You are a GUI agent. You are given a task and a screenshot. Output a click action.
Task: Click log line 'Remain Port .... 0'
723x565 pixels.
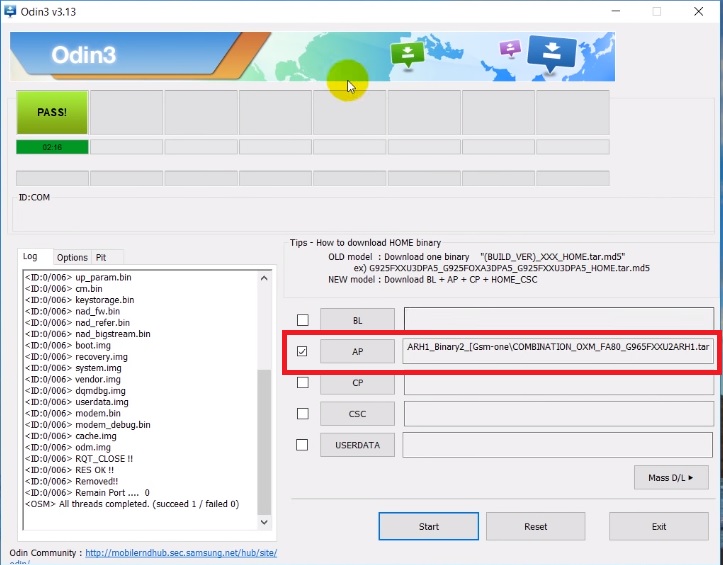point(87,493)
